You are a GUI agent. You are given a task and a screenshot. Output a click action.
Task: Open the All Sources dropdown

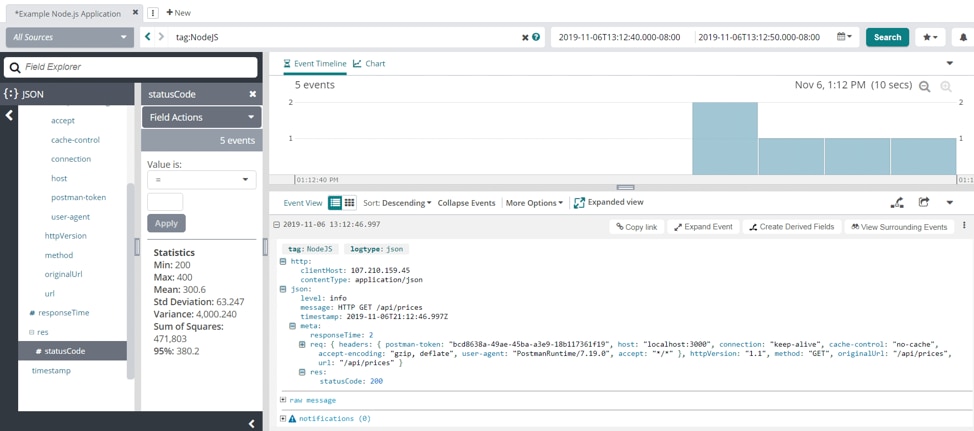coord(68,37)
